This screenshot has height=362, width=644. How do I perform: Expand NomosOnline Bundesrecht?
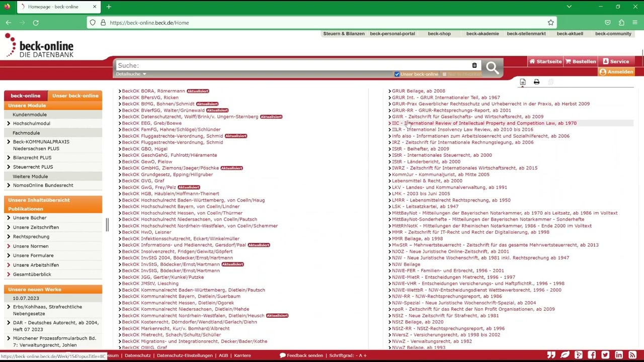(9, 186)
